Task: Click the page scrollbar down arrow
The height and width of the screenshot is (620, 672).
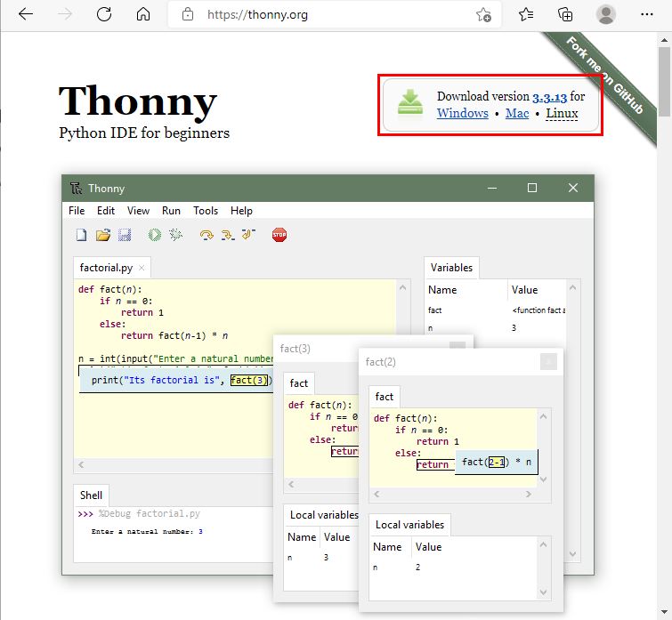Action: [x=664, y=611]
